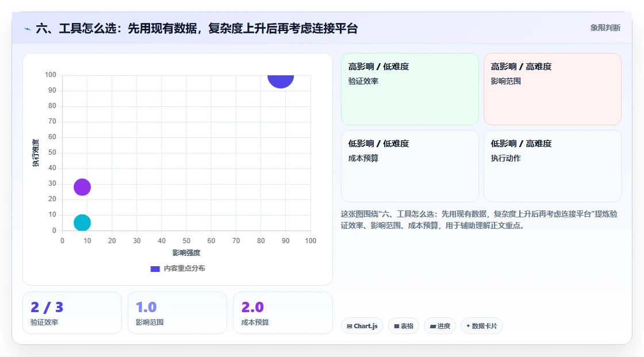The height and width of the screenshot is (357, 644).
Task: Click the 2.0 成本预算 stat card
Action: click(x=282, y=313)
